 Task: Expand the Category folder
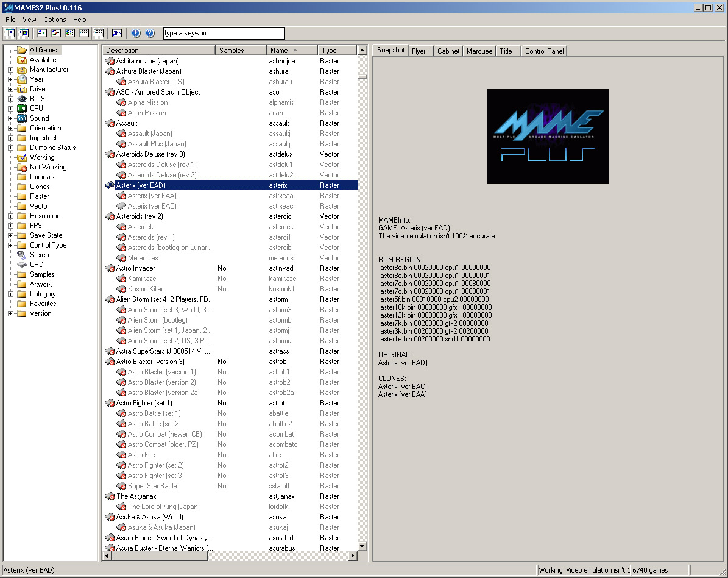click(x=11, y=294)
